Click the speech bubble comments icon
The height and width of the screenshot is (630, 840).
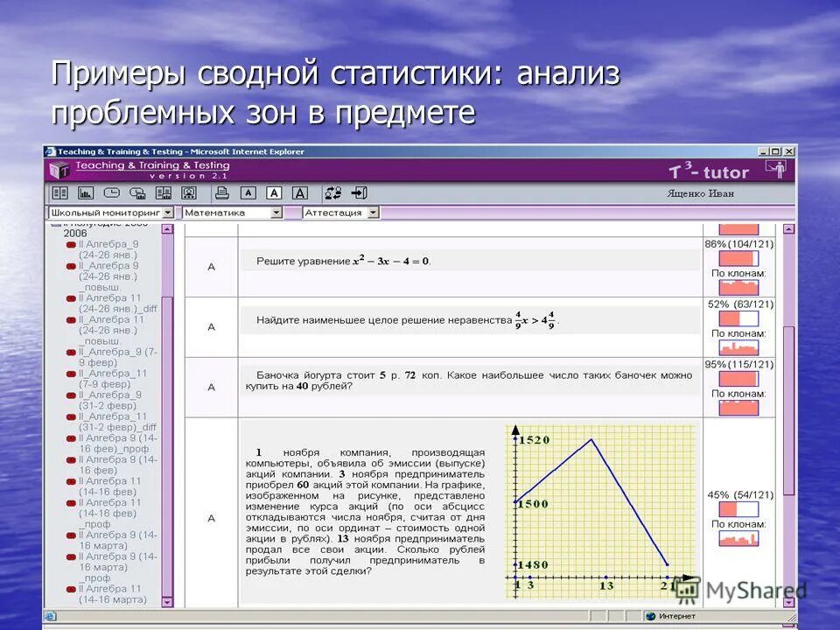[136, 191]
